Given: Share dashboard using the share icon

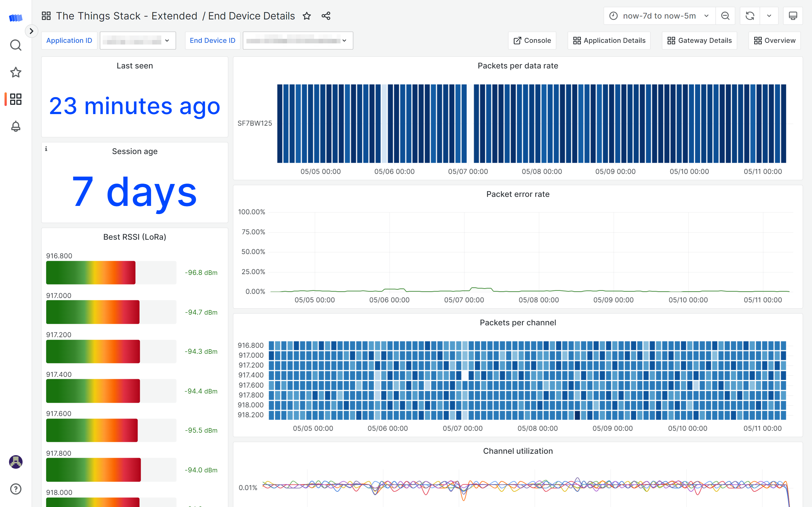Looking at the screenshot, I should pyautogui.click(x=326, y=16).
